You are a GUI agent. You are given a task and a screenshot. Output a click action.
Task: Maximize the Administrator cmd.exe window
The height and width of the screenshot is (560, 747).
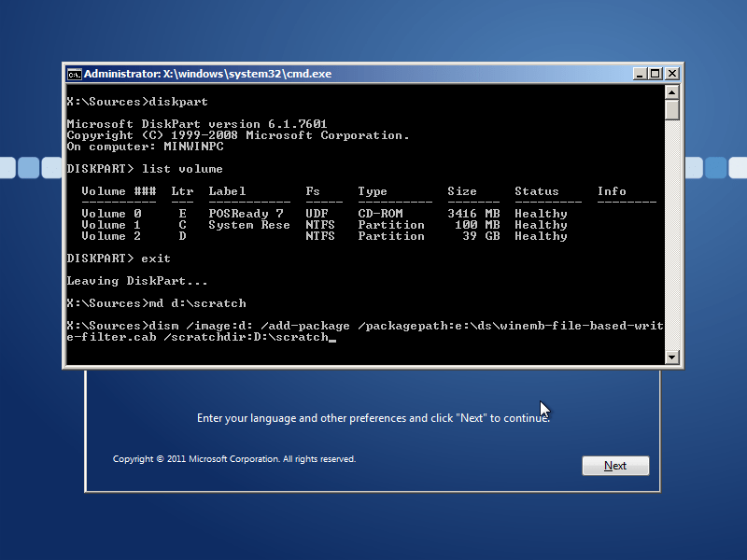point(655,74)
